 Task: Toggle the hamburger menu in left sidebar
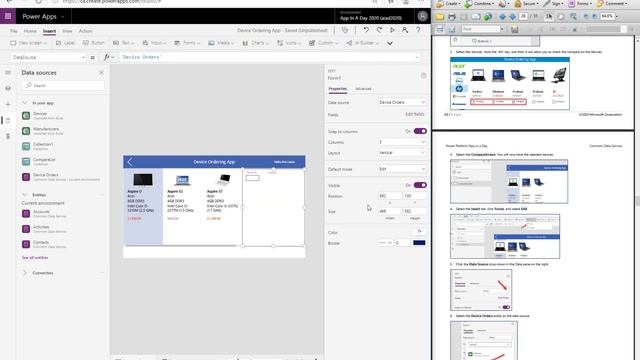click(x=8, y=72)
